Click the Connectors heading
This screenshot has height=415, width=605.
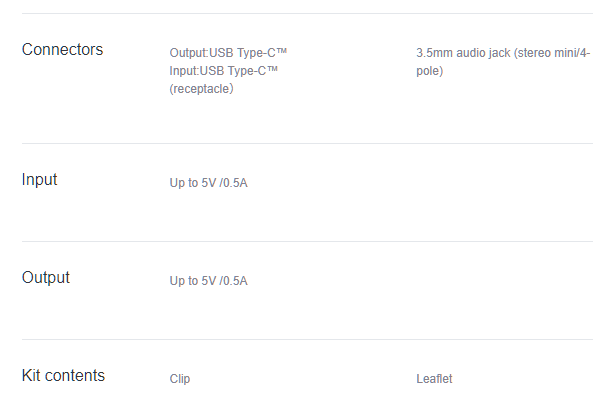tap(63, 49)
